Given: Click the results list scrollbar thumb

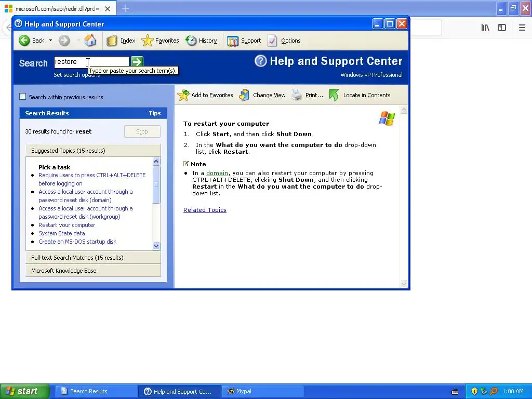Looking at the screenshot, I should [156, 184].
